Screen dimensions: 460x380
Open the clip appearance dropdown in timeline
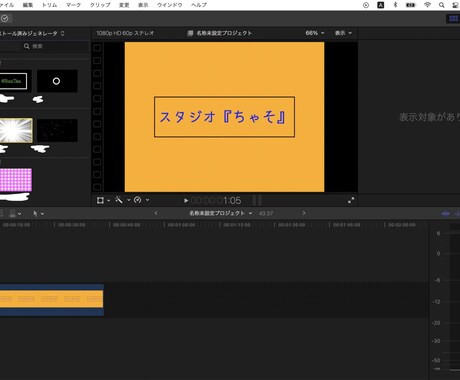[x=15, y=213]
